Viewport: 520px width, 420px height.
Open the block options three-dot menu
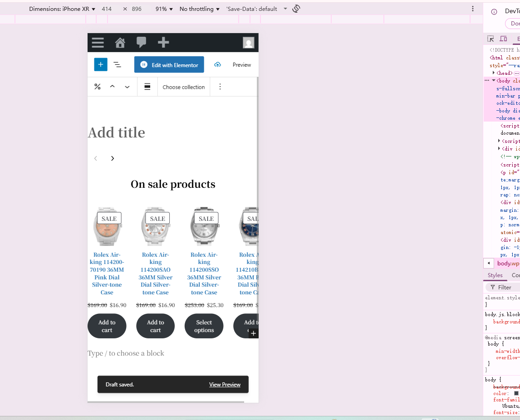220,86
